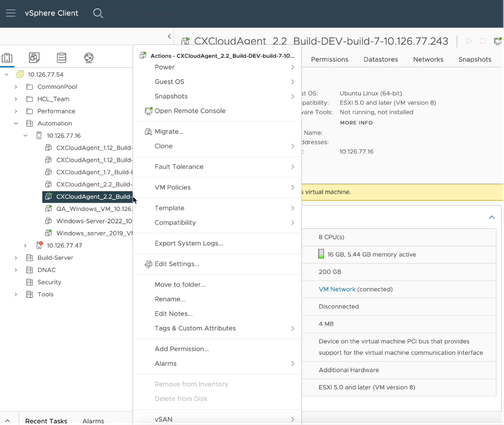
Task: Open Tags & Custom Attributes submenu
Action: [217, 328]
